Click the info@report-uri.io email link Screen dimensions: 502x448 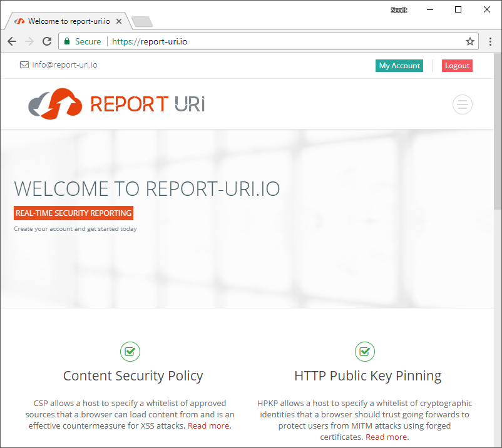64,65
